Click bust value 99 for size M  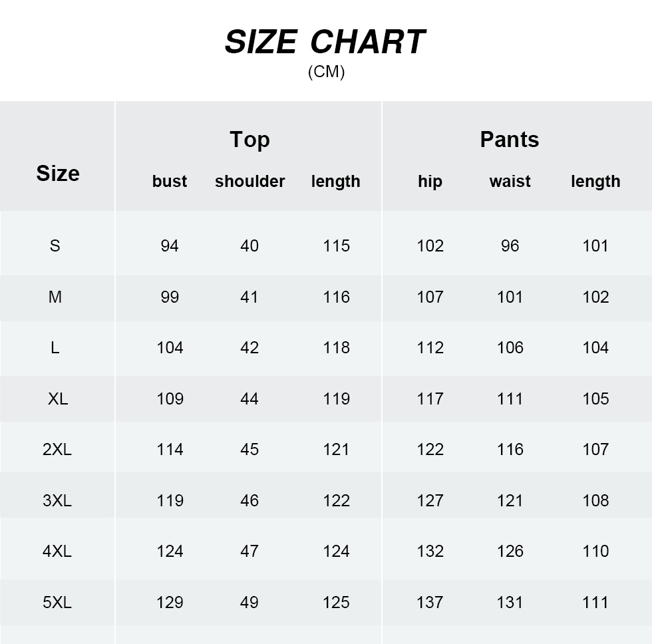(x=170, y=297)
